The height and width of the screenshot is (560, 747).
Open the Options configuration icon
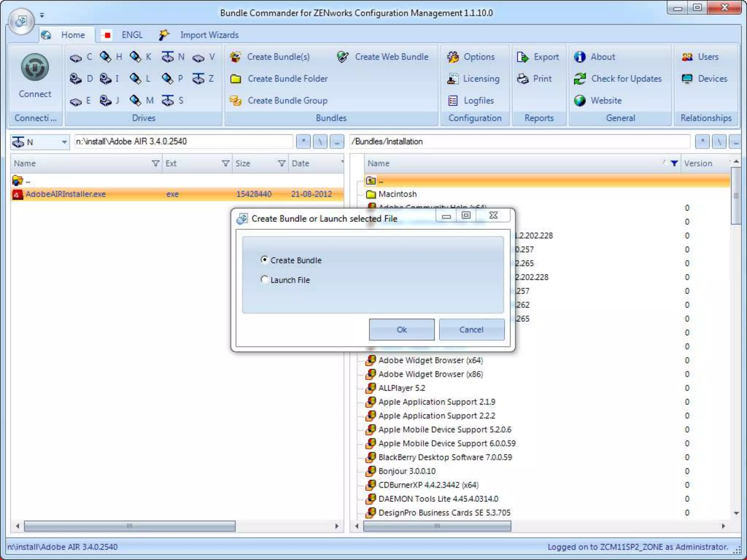click(453, 57)
